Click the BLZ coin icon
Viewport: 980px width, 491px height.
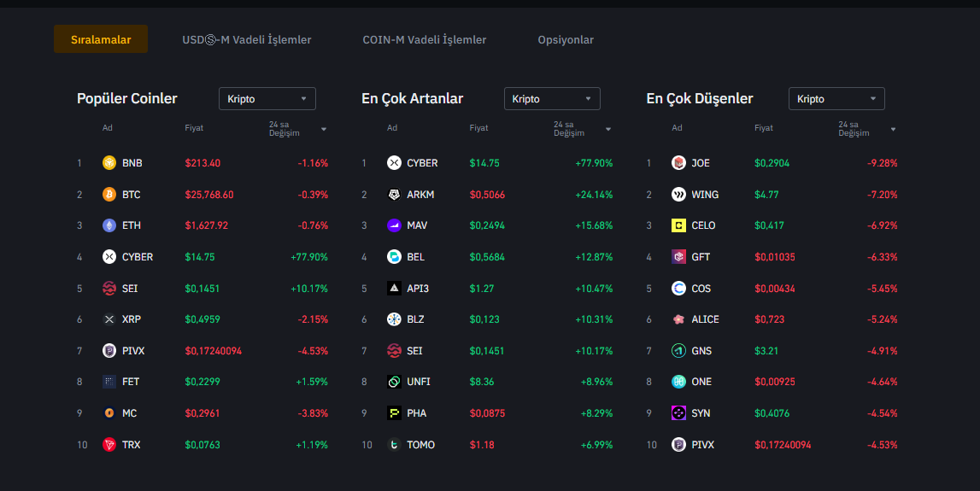tap(395, 319)
